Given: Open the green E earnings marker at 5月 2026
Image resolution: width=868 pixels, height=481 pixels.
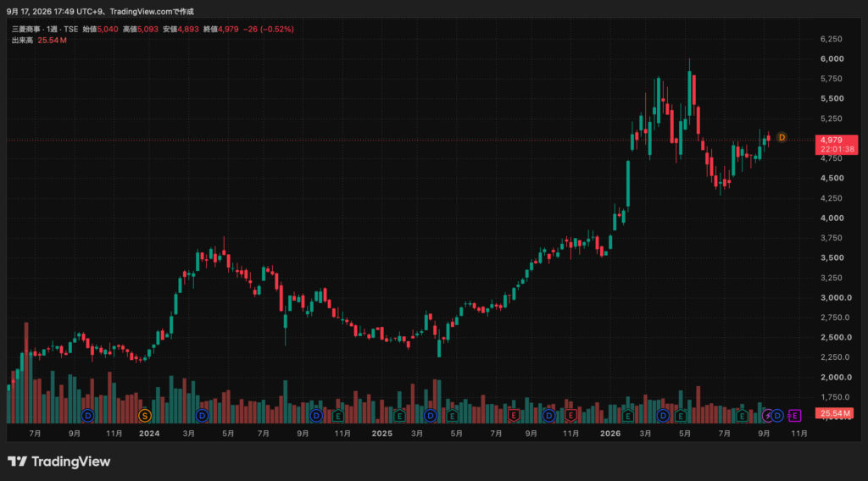Looking at the screenshot, I should click(x=681, y=415).
